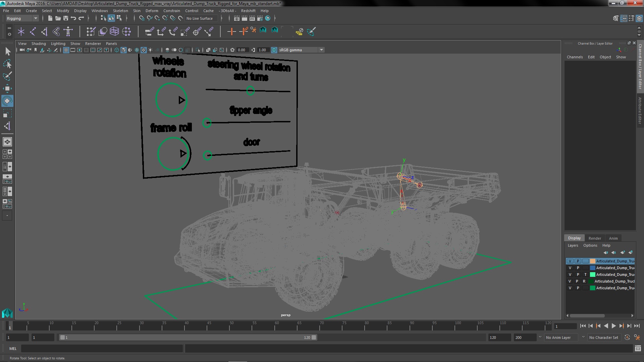
Task: Toggle P playback of blue-swatch layer
Action: (578, 268)
